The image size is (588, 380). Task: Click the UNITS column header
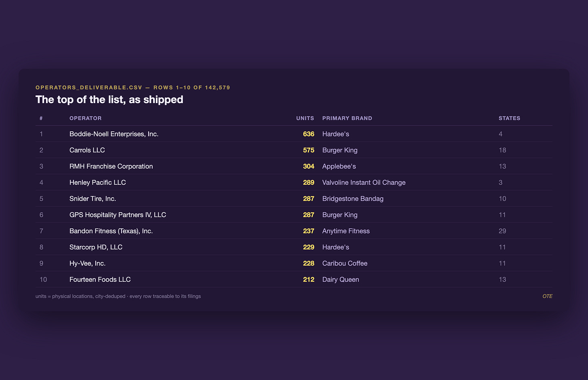[x=305, y=118]
